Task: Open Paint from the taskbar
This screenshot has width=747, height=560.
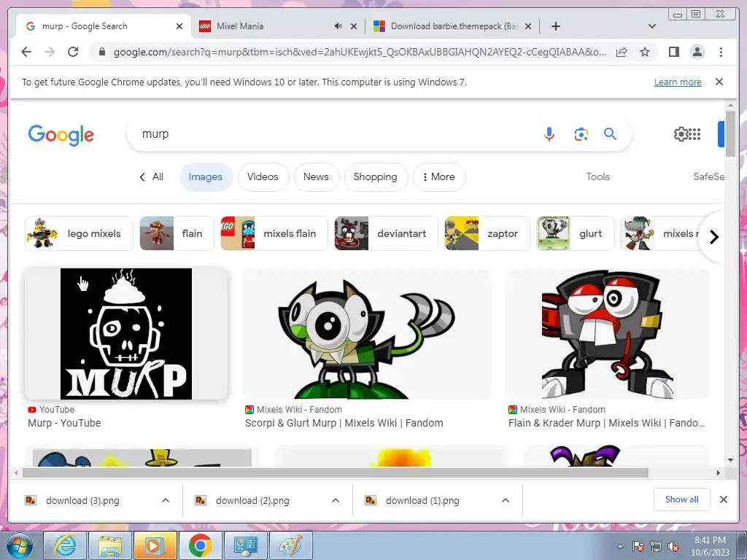Action: pos(291,545)
